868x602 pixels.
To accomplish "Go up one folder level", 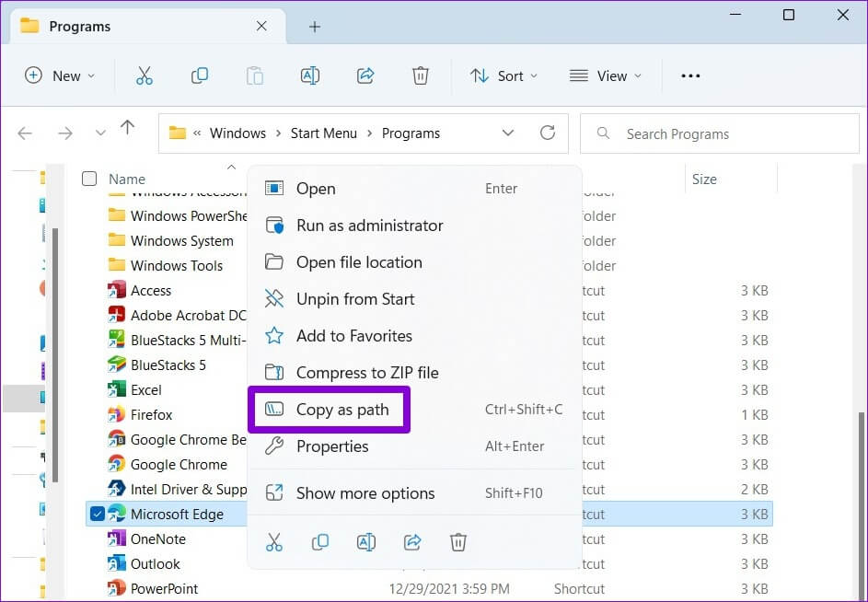I will tap(128, 129).
